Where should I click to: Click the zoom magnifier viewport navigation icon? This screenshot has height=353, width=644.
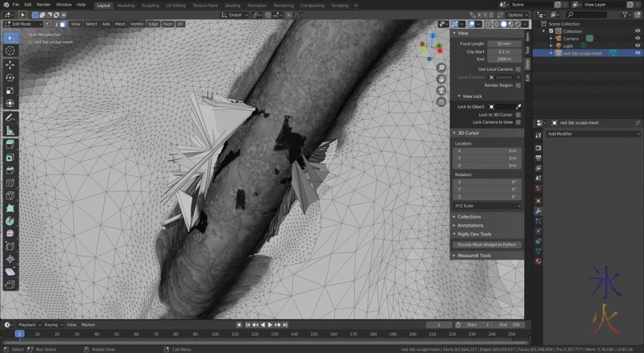[441, 68]
